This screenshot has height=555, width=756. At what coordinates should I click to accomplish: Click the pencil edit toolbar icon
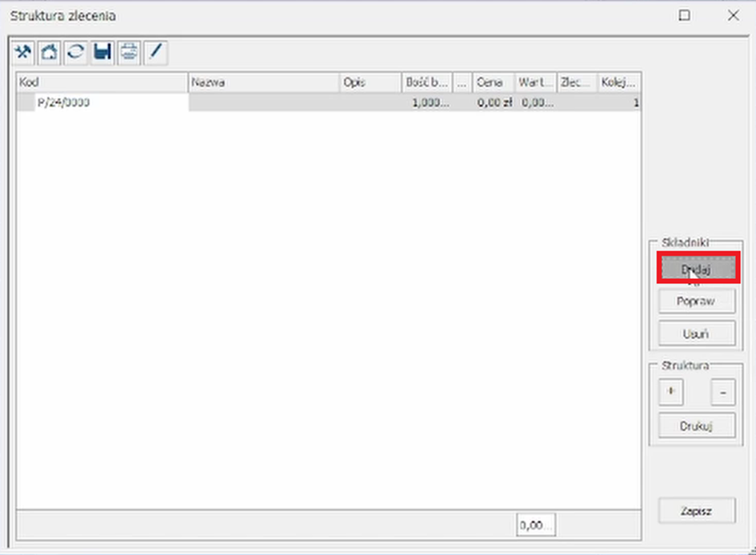(x=155, y=52)
